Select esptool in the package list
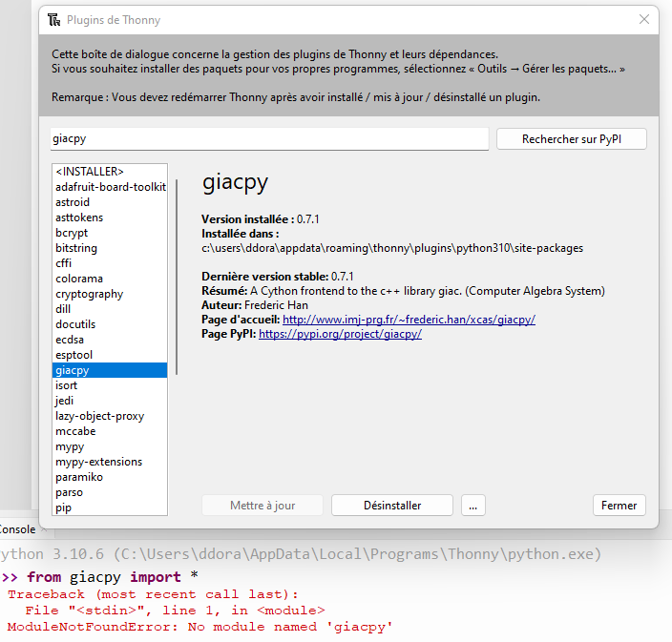672x642 pixels. [x=109, y=355]
